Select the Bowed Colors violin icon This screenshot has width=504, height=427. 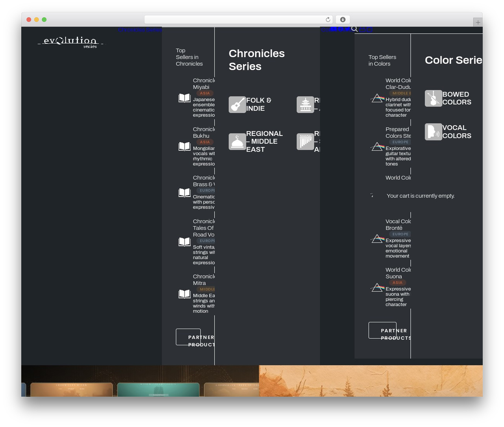(x=433, y=98)
